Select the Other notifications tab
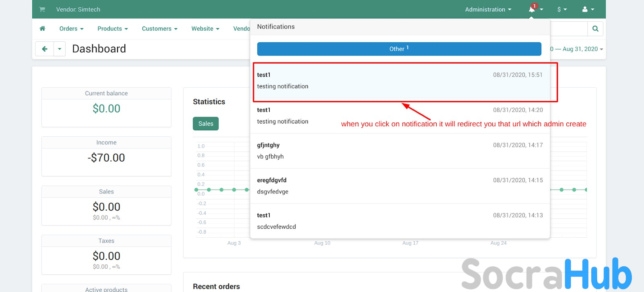The image size is (644, 292). point(399,49)
